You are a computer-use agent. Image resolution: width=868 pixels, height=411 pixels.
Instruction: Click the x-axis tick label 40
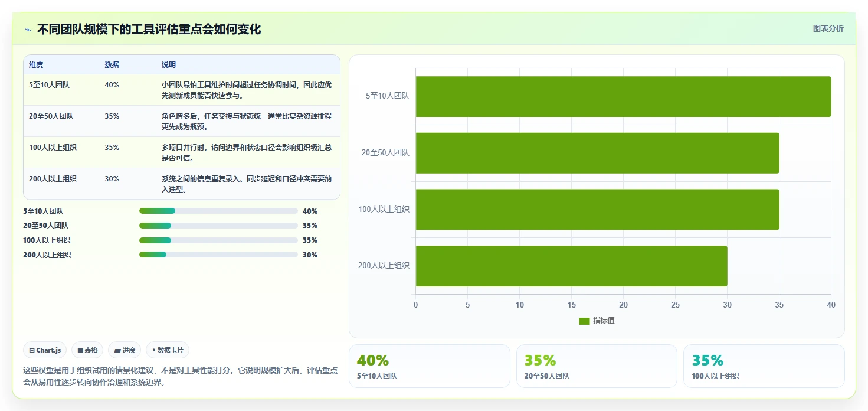click(831, 305)
